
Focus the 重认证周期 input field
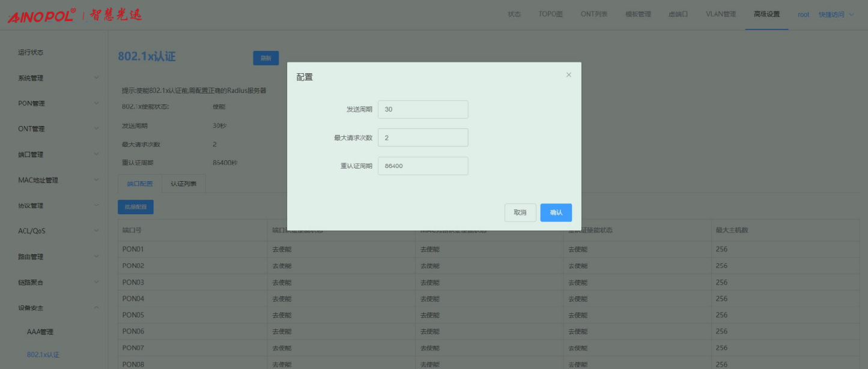click(x=422, y=166)
